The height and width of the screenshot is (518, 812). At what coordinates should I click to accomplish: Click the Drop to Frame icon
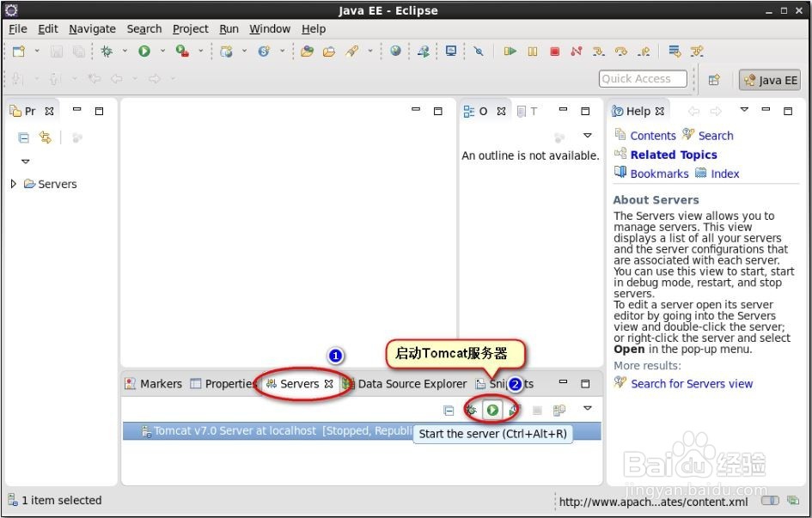click(x=675, y=51)
